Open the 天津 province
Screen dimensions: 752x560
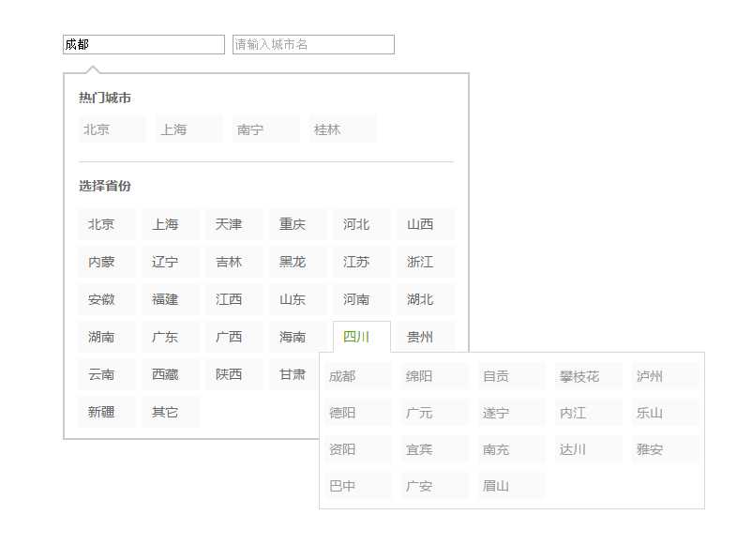point(234,224)
